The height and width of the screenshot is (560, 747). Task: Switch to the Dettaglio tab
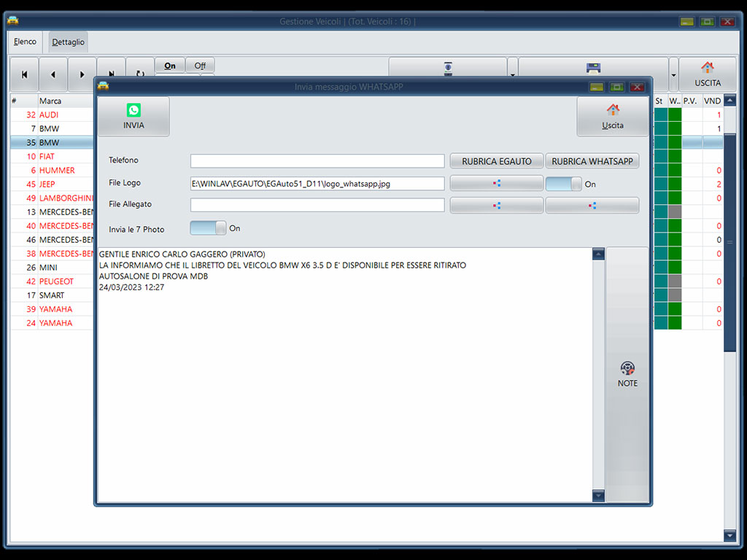point(68,42)
